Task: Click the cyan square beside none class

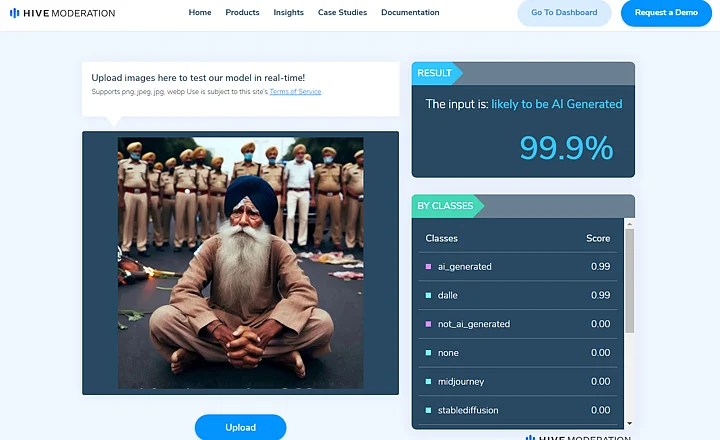Action: tap(428, 352)
